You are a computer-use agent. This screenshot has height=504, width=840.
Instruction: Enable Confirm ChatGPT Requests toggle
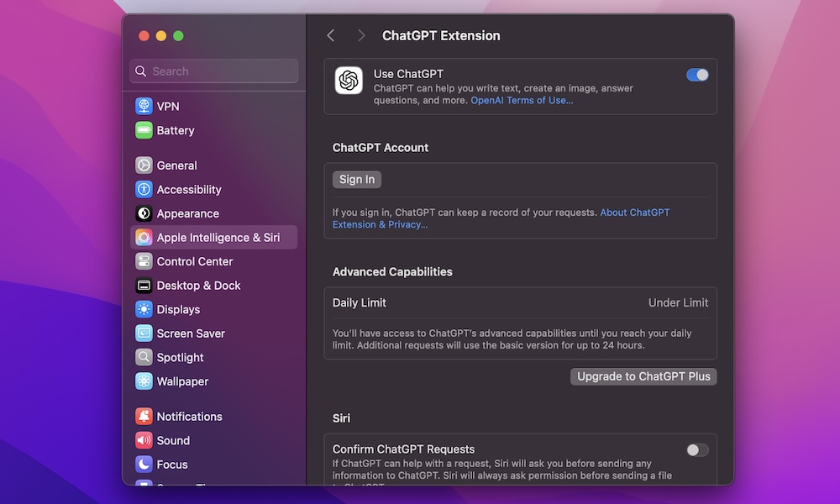tap(697, 450)
